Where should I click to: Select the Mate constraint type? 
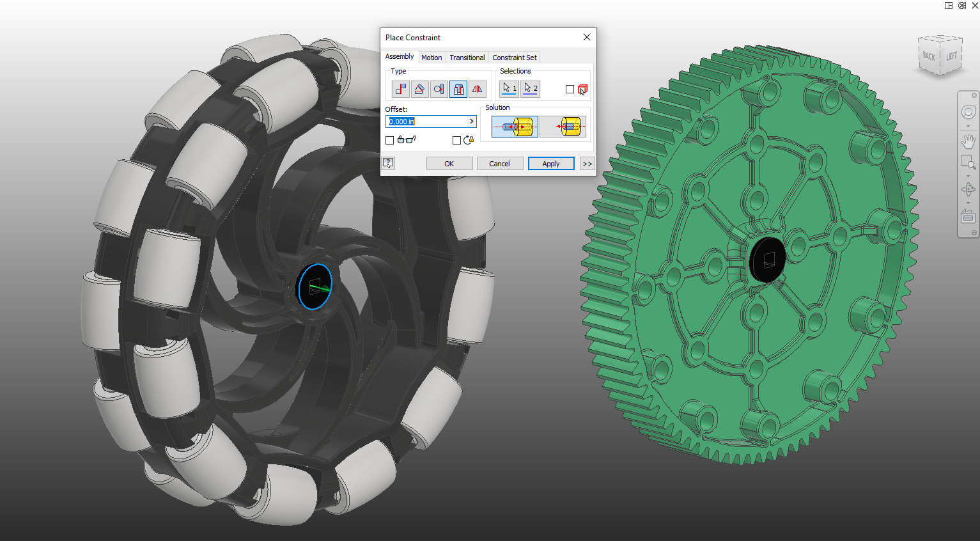[x=401, y=89]
